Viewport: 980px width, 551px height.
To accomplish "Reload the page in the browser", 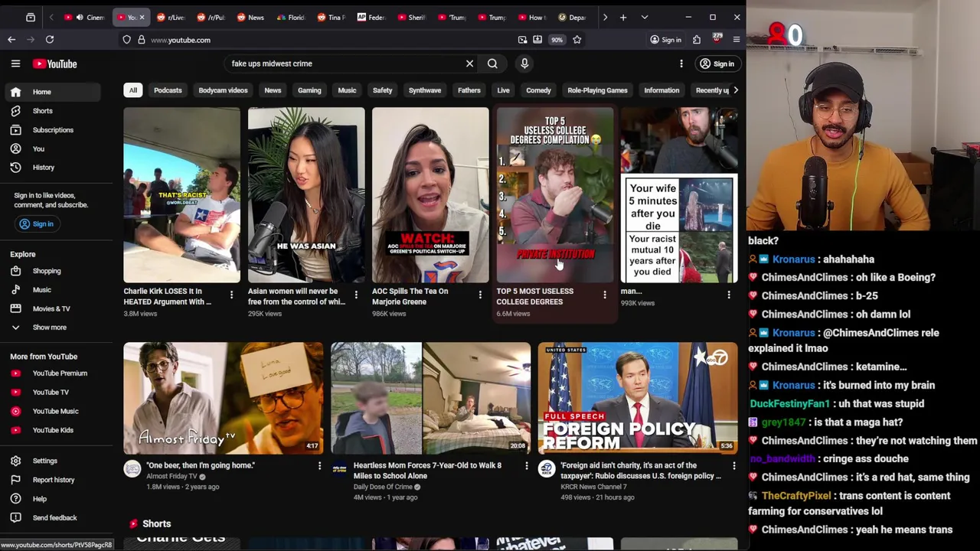I will click(x=50, y=40).
